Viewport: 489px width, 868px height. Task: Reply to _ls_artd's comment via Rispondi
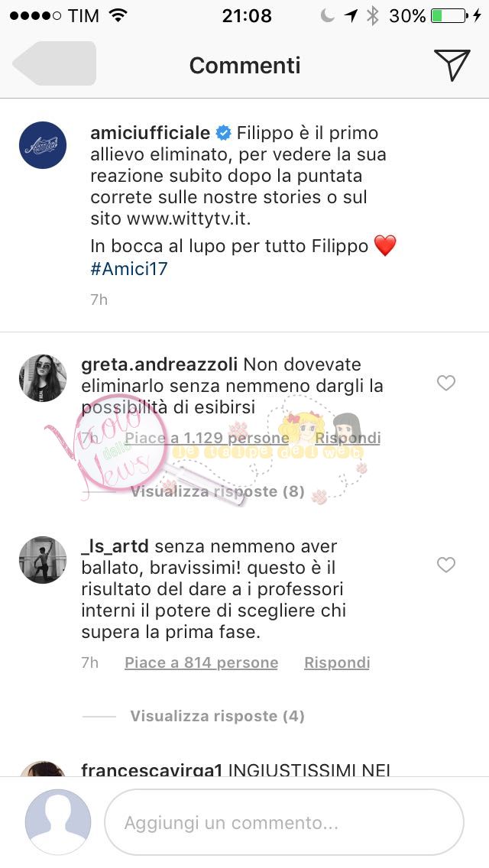tap(337, 662)
